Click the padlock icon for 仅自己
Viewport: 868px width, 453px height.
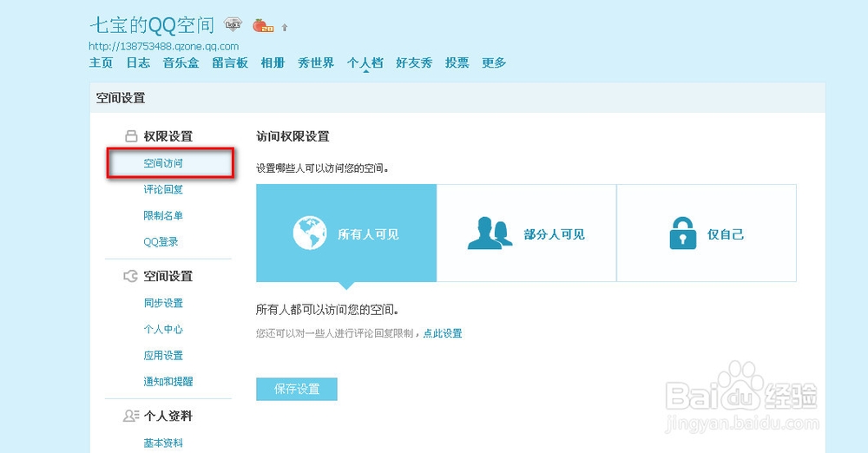pyautogui.click(x=682, y=233)
